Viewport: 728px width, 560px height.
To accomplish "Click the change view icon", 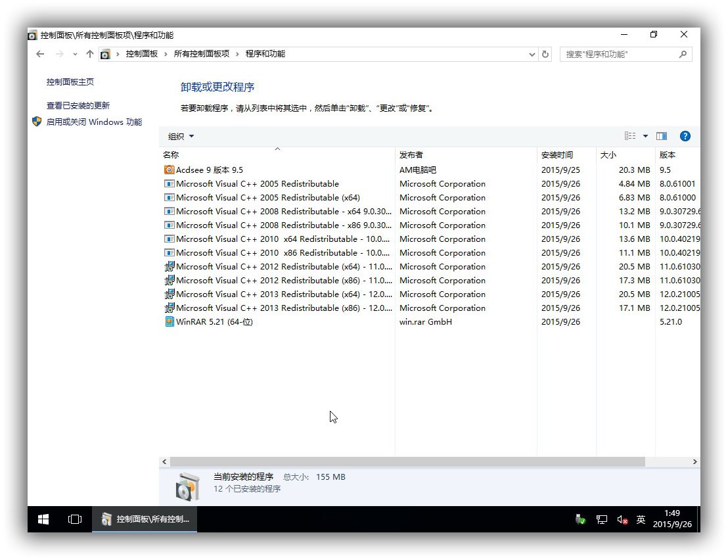I will tap(630, 135).
